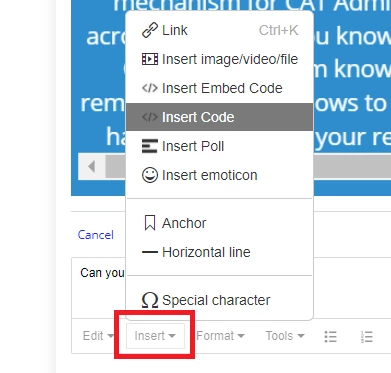Choose Link from the Insert menu
391x373 pixels.
[220, 30]
